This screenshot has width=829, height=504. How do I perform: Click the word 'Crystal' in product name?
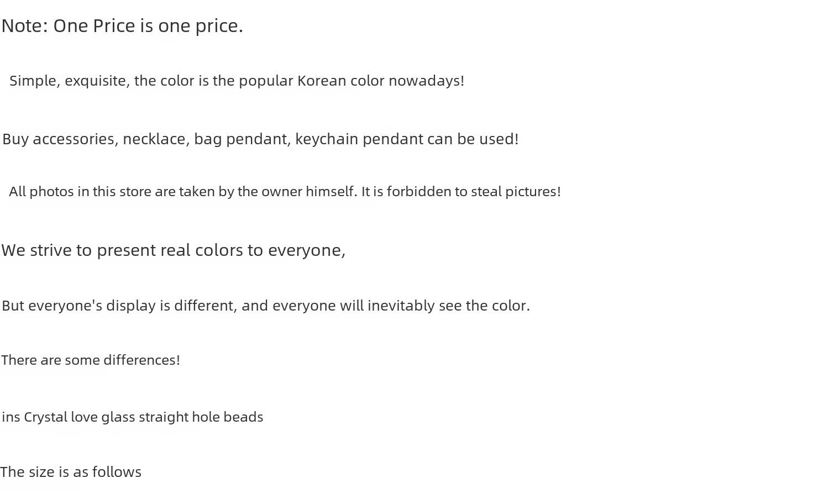tap(45, 417)
